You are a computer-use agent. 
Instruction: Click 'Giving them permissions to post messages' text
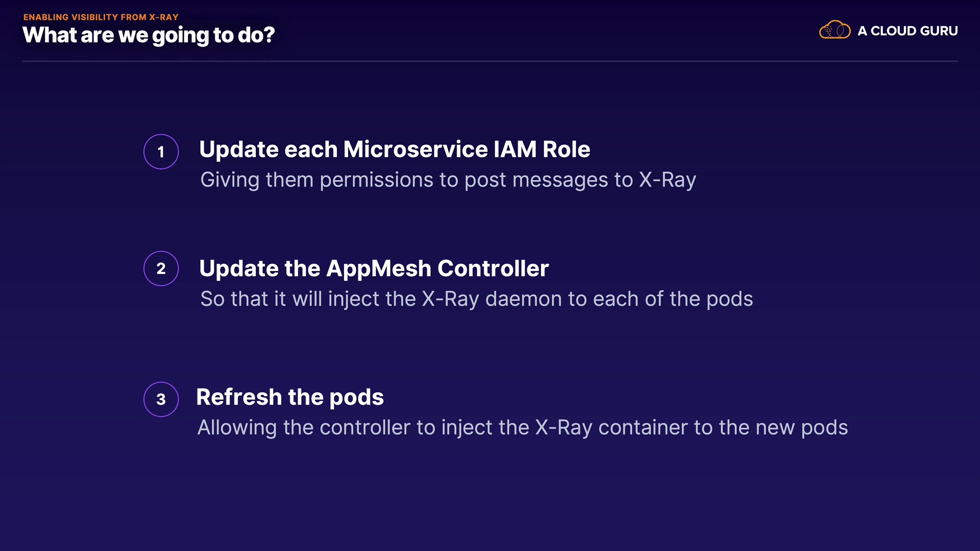pos(416,180)
